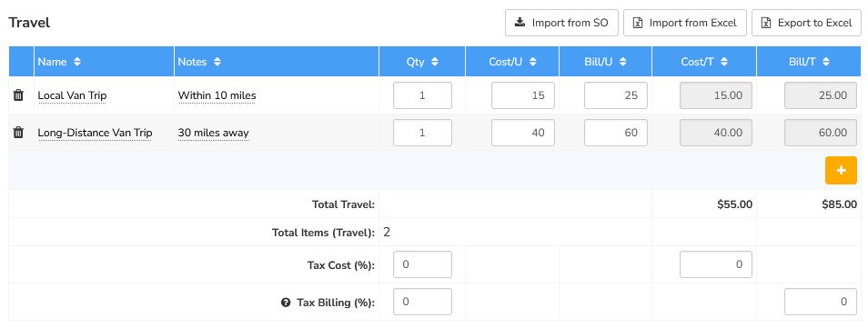
Task: Select the Qty field for Local Van Trip
Action: 422,95
